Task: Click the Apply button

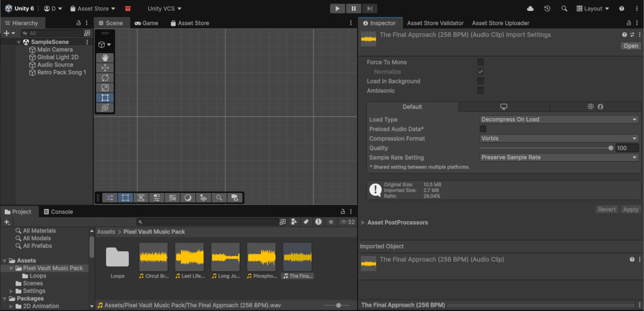Action: coord(631,209)
